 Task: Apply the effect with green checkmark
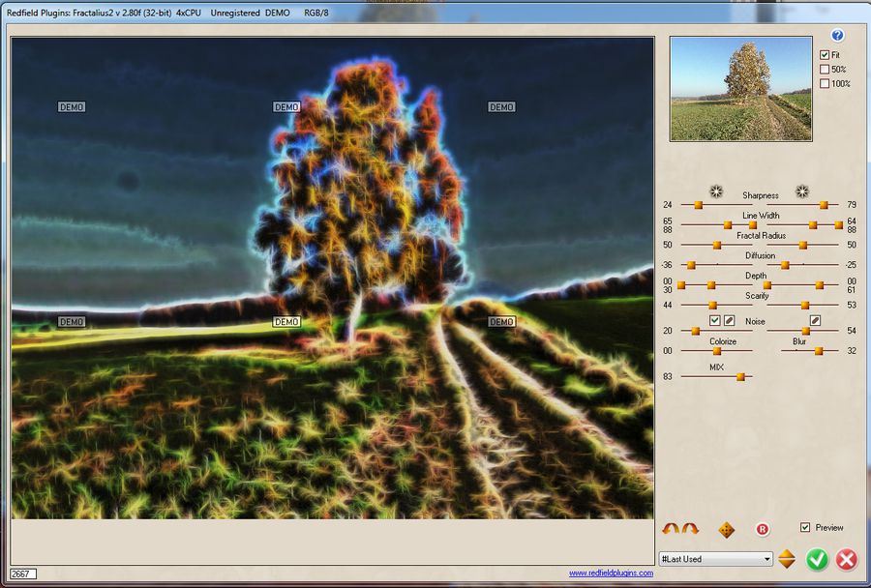click(x=818, y=559)
